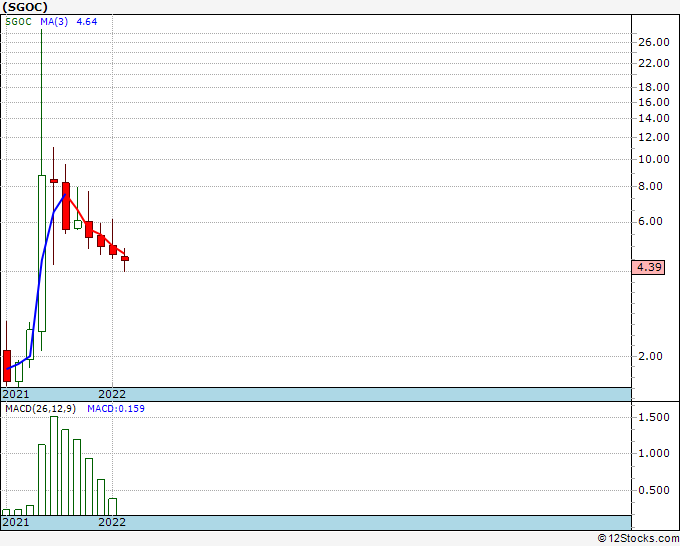
Task: Click the 22.00 price axis label
Action: pos(654,63)
